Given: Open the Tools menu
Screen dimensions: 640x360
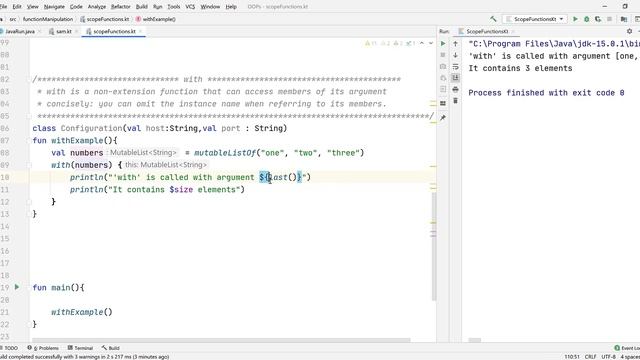Looking at the screenshot, I should (173, 7).
